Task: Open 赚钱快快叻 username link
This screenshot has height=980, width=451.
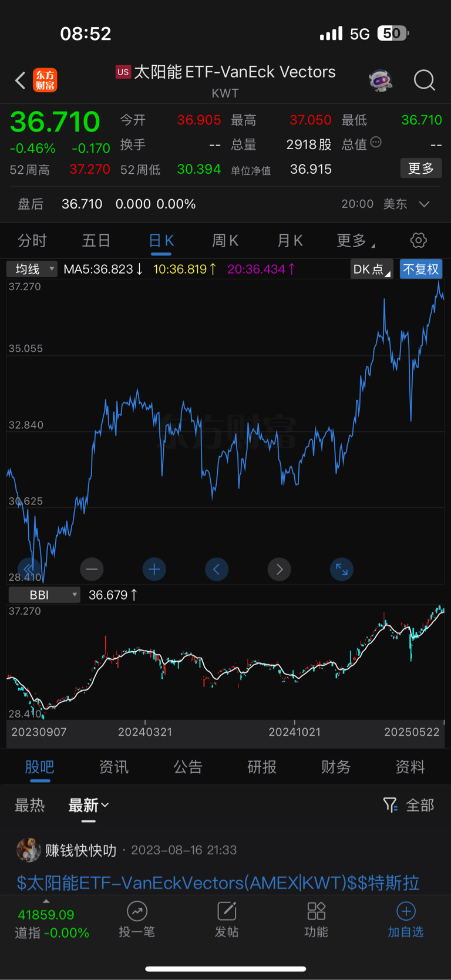Action: 81,850
